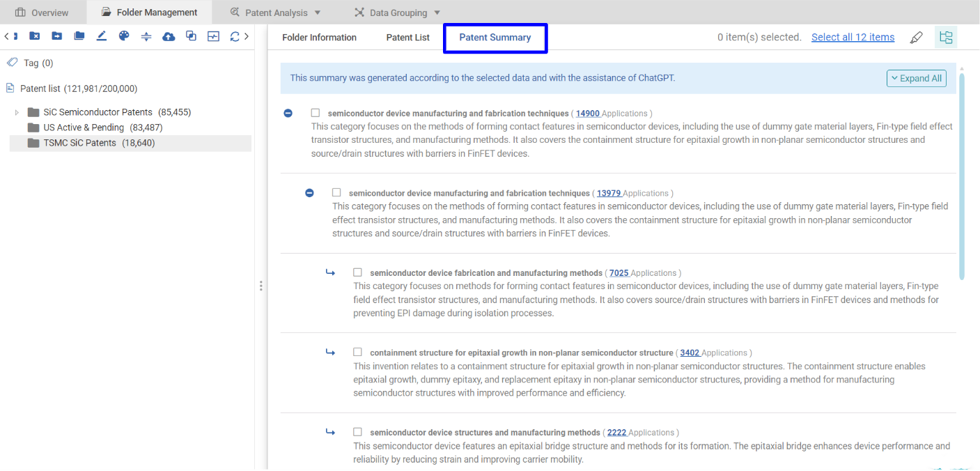Toggle the tree view icon at top right
The image size is (980, 471).
(x=946, y=38)
